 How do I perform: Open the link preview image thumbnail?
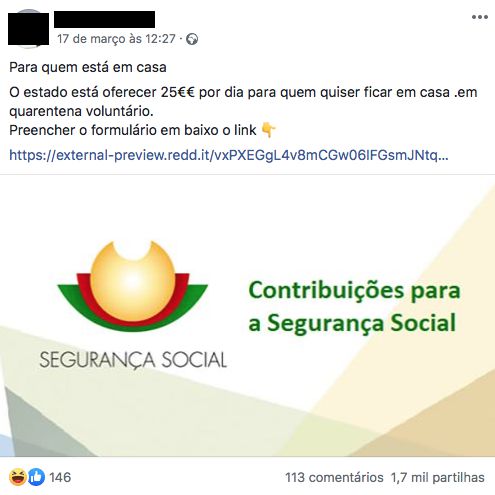point(247,315)
